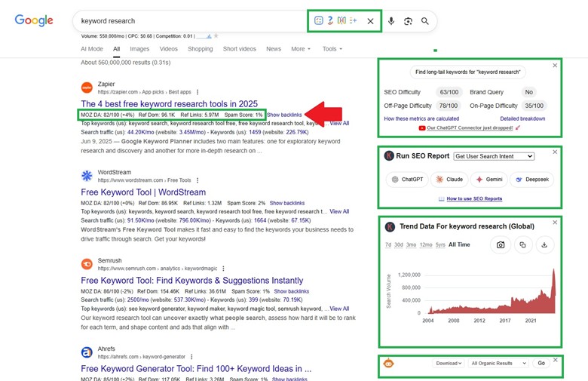This screenshot has height=381, width=588.
Task: Run SEO report with Claude
Action: [x=449, y=180]
